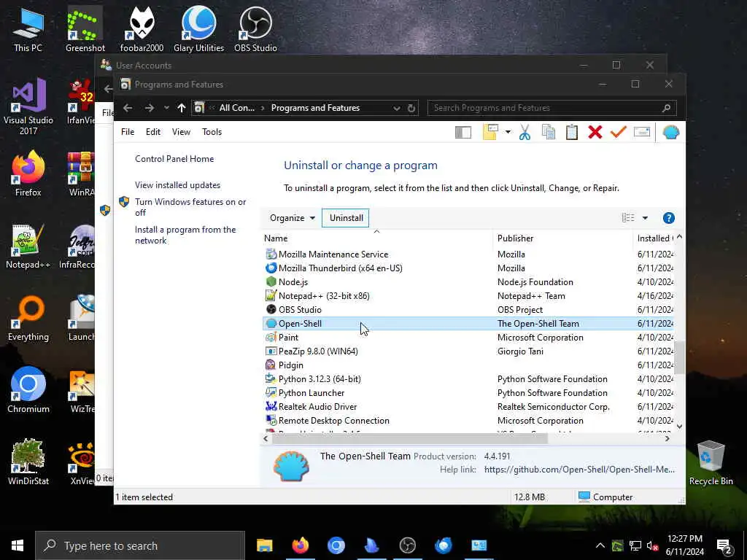Sort by Publisher column header
Screen dimensions: 747x560
tap(563, 238)
